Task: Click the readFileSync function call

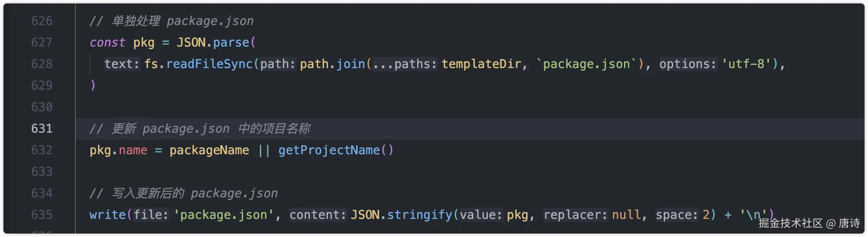Action: [209, 64]
